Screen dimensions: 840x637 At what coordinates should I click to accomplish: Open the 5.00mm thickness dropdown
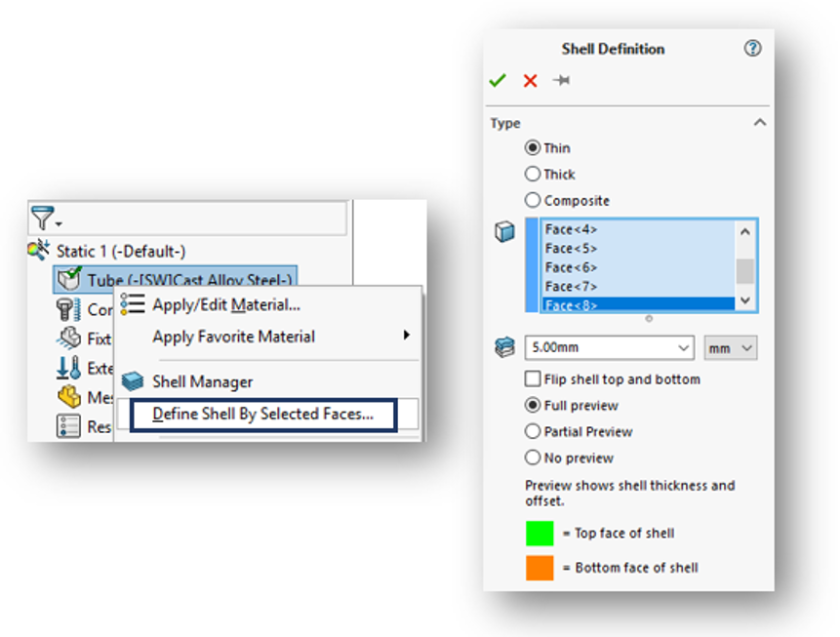[683, 347]
